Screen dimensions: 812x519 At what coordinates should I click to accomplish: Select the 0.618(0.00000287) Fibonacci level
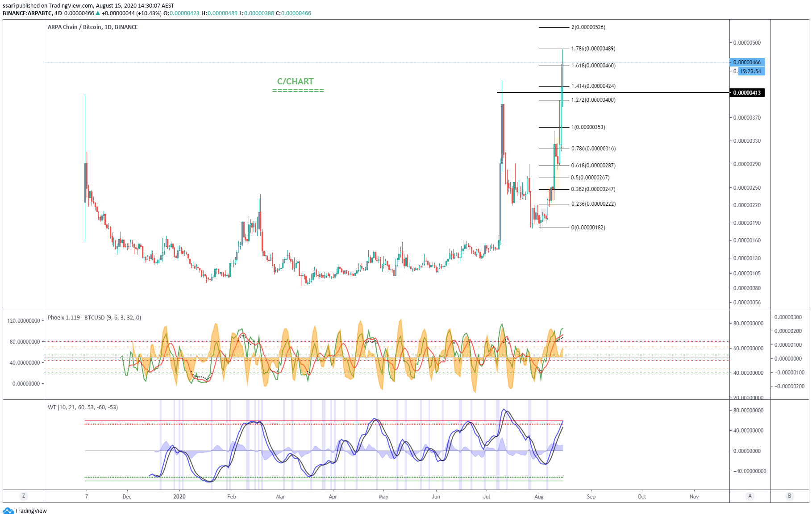pos(593,166)
